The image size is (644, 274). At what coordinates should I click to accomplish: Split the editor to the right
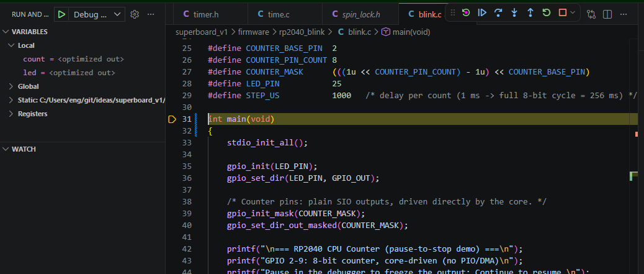[x=607, y=14]
